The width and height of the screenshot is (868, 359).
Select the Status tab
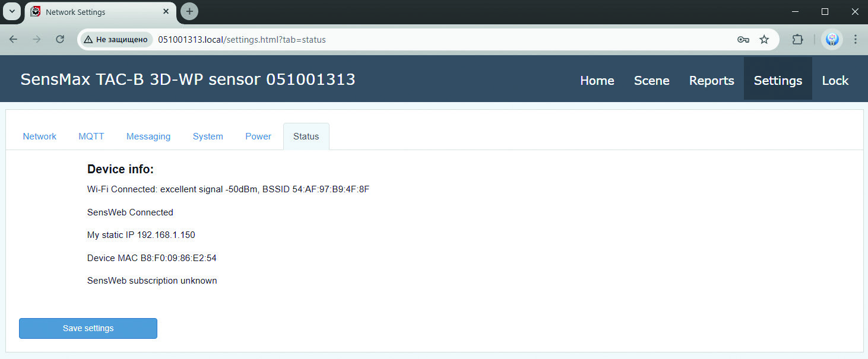click(x=306, y=136)
